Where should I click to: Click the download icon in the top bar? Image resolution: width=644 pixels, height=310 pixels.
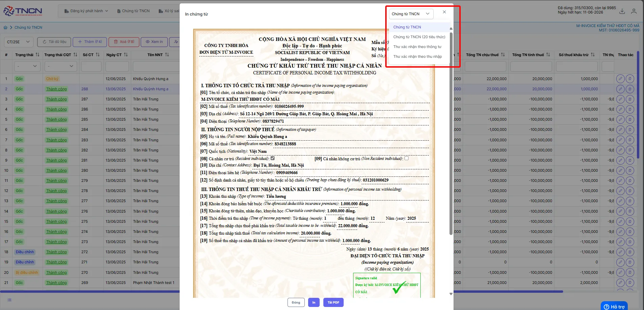pos(622,11)
